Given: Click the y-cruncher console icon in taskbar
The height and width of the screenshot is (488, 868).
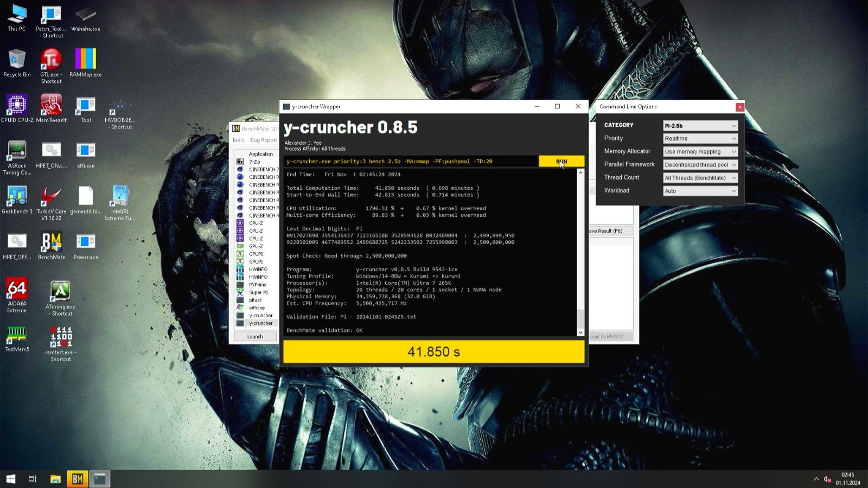Looking at the screenshot, I should point(100,479).
